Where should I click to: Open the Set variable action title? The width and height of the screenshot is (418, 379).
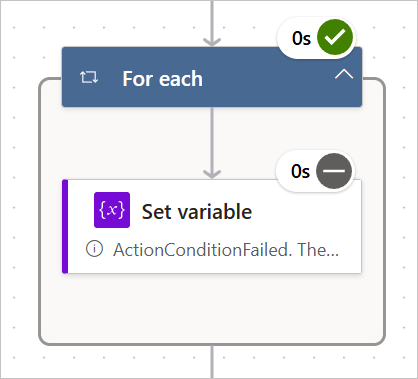197,212
